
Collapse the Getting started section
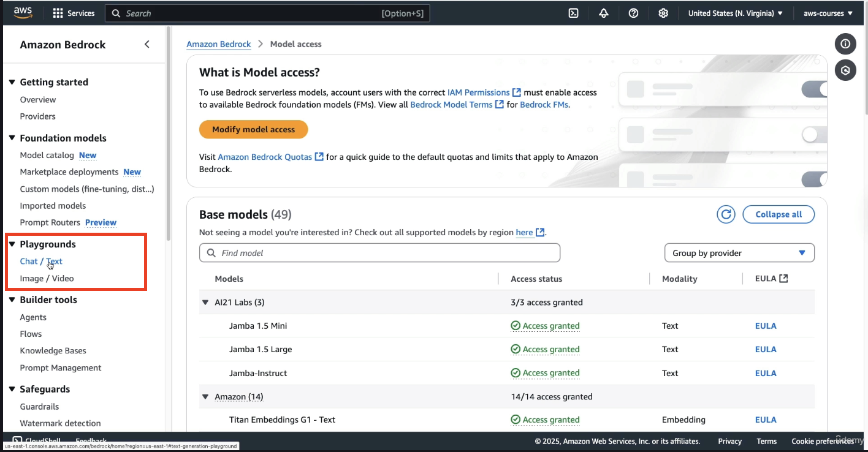tap(12, 82)
